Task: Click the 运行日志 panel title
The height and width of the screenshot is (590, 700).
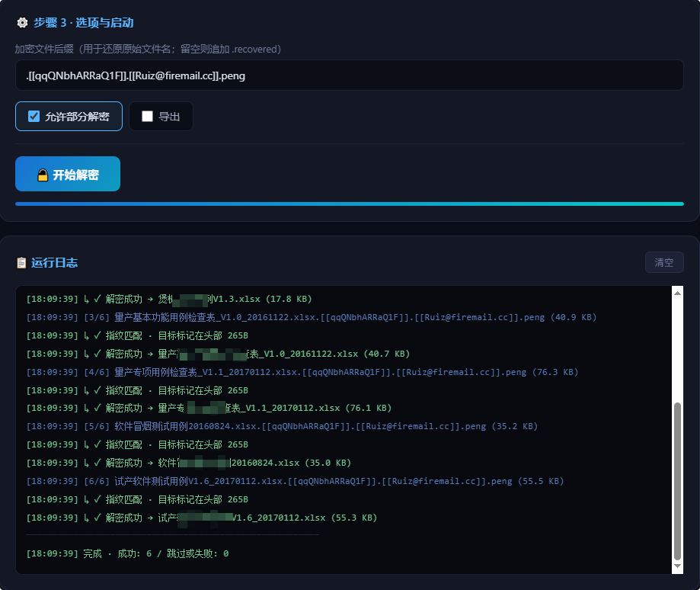Action: pos(54,263)
